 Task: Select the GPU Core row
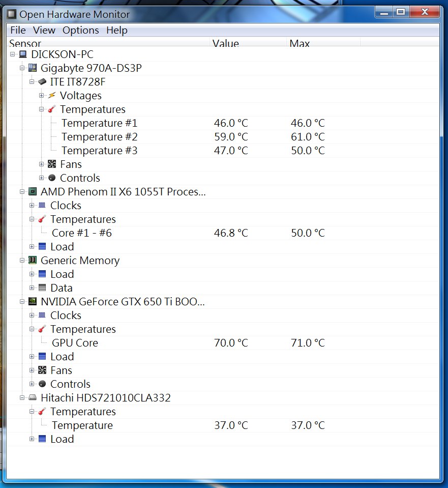click(223, 342)
